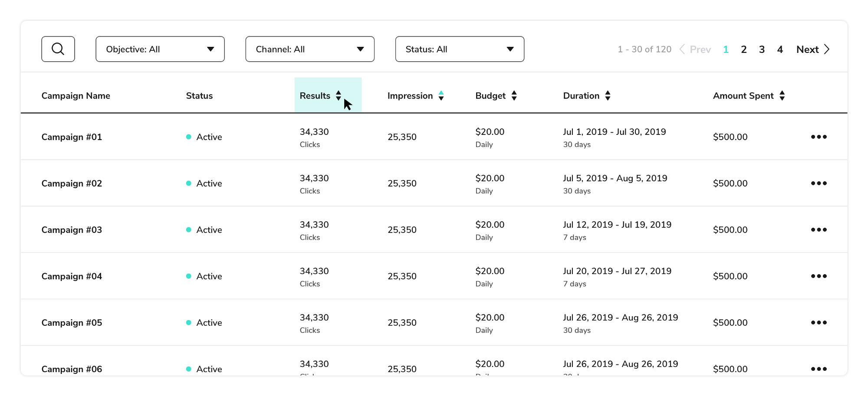
Task: Open the three-dot menu for Campaign #03
Action: pos(819,230)
